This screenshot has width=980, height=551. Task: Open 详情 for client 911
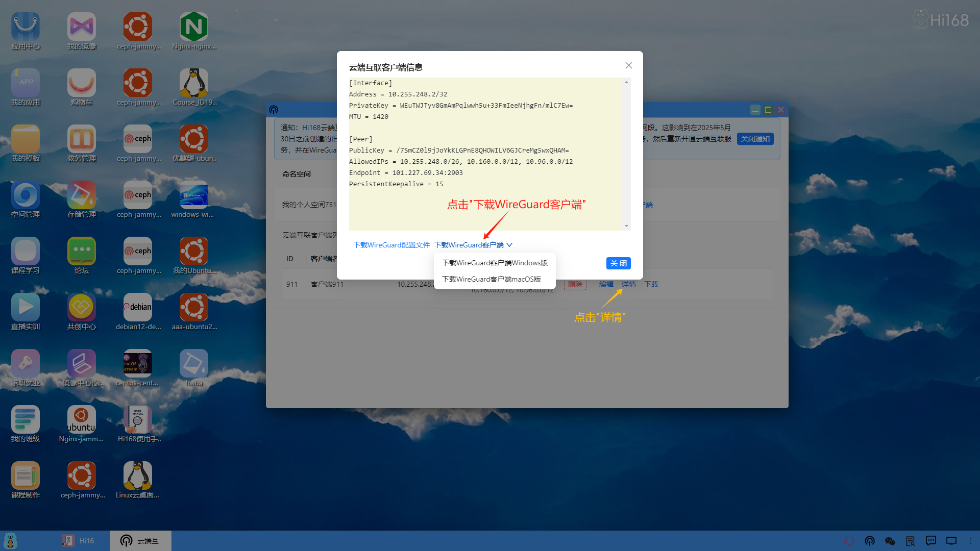[x=629, y=284]
